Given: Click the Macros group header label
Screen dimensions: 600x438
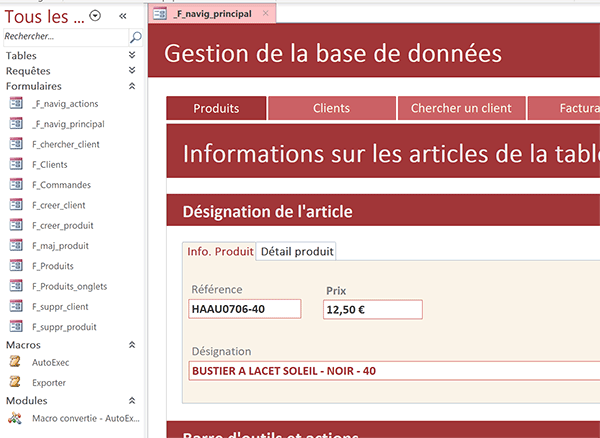Looking at the screenshot, I should [x=23, y=345].
